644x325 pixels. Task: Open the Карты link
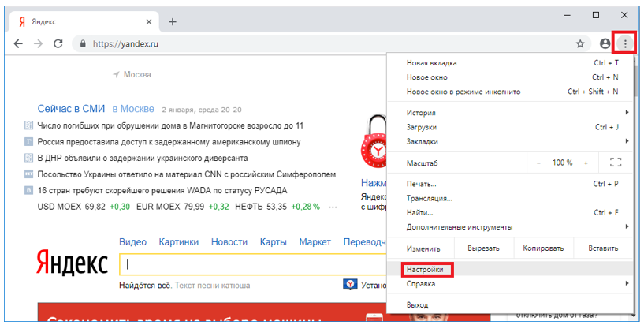point(273,242)
